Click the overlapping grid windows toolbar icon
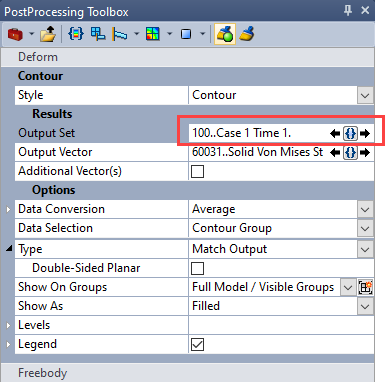This screenshot has width=385, height=382. point(98,34)
